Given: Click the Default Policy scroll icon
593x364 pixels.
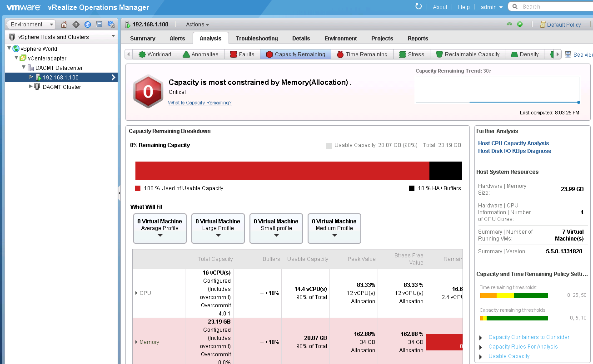Looking at the screenshot, I should coord(543,25).
